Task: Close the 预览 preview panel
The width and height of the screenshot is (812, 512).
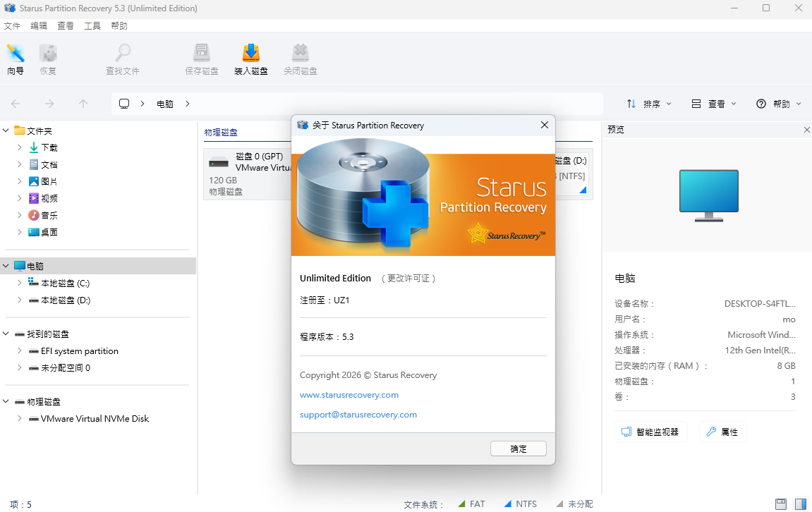Action: tap(806, 130)
